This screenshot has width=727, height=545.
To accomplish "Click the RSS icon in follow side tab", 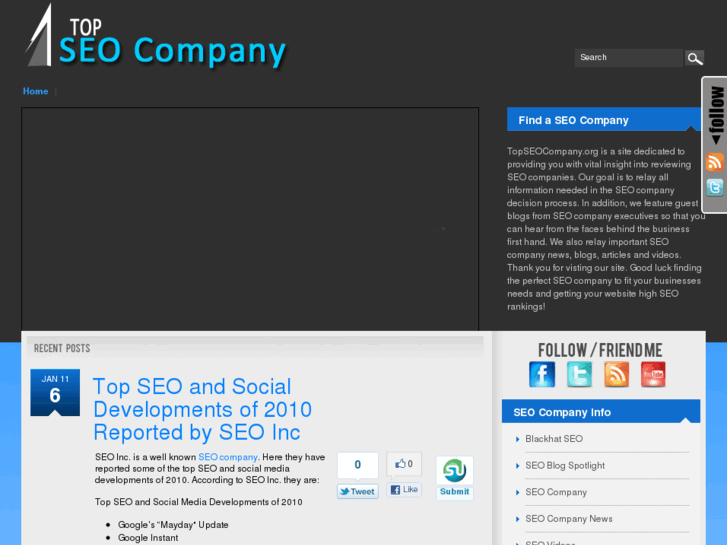I will 714,162.
